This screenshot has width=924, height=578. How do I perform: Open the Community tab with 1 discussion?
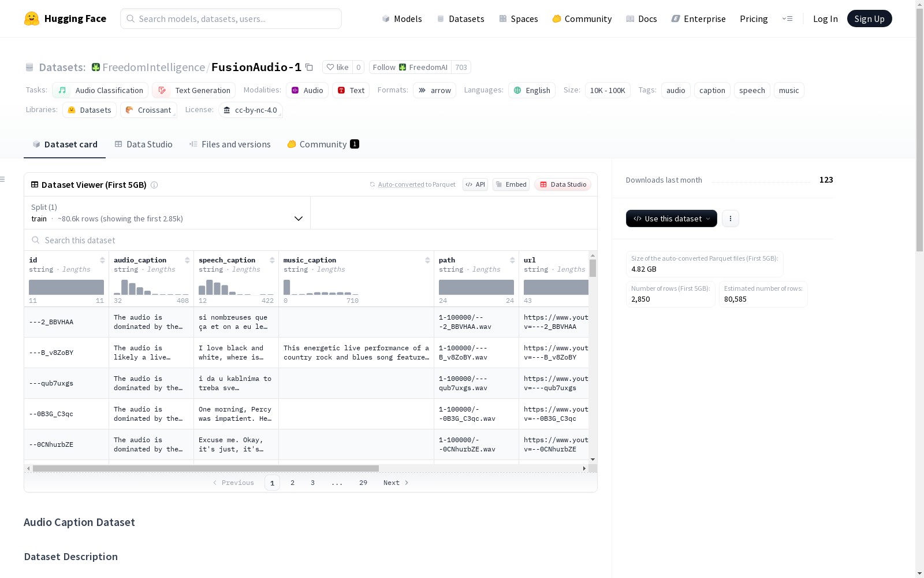point(323,144)
